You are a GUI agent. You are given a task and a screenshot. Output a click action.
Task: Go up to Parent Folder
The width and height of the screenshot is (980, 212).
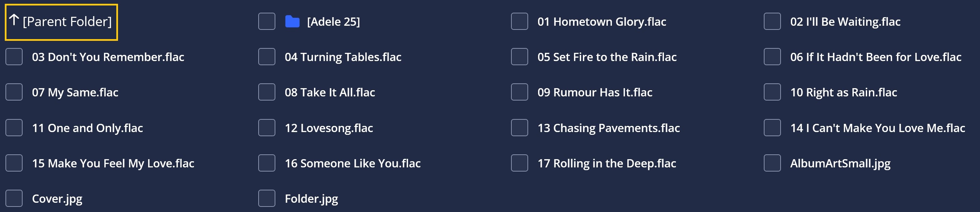coord(61,22)
